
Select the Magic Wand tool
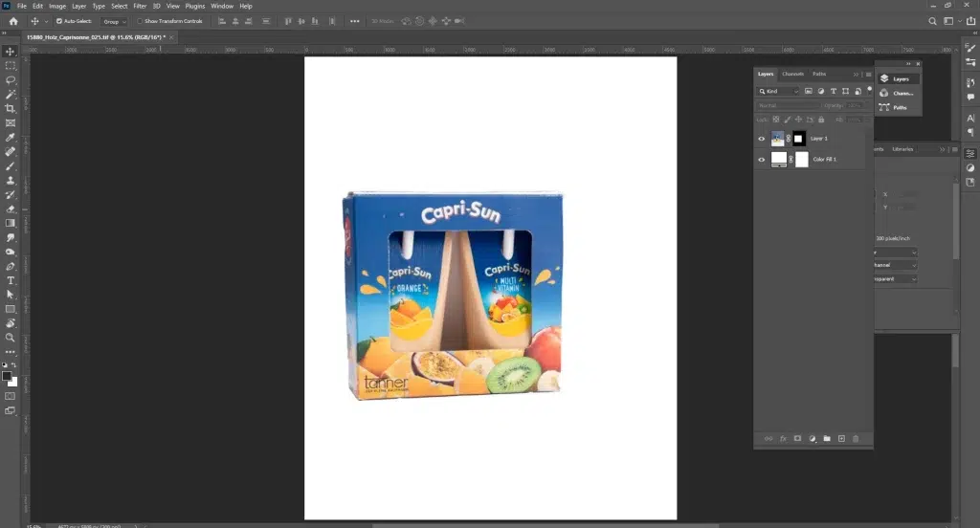[10, 95]
